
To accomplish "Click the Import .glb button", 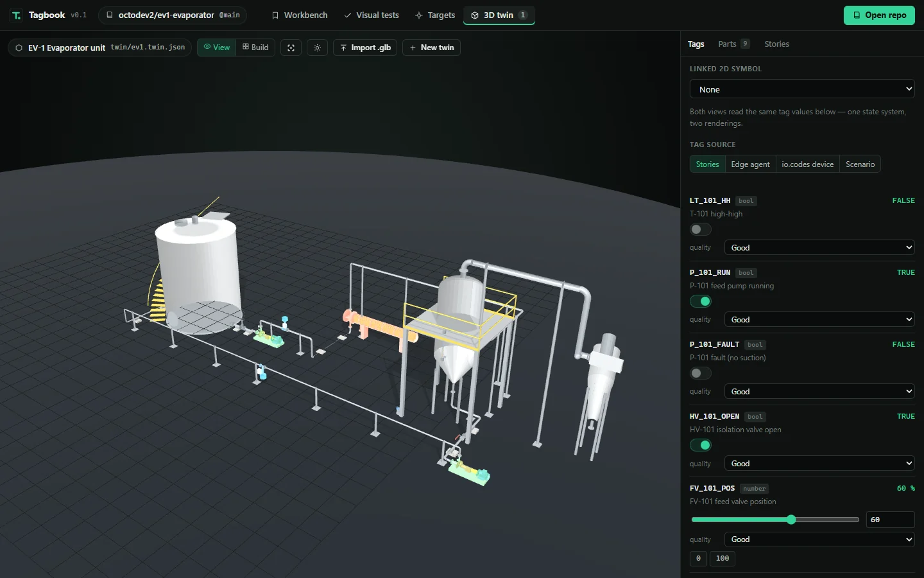I will tap(365, 48).
